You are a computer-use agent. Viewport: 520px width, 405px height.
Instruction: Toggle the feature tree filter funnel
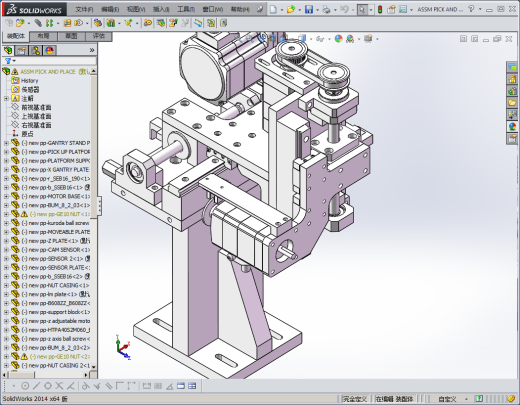pyautogui.click(x=8, y=61)
